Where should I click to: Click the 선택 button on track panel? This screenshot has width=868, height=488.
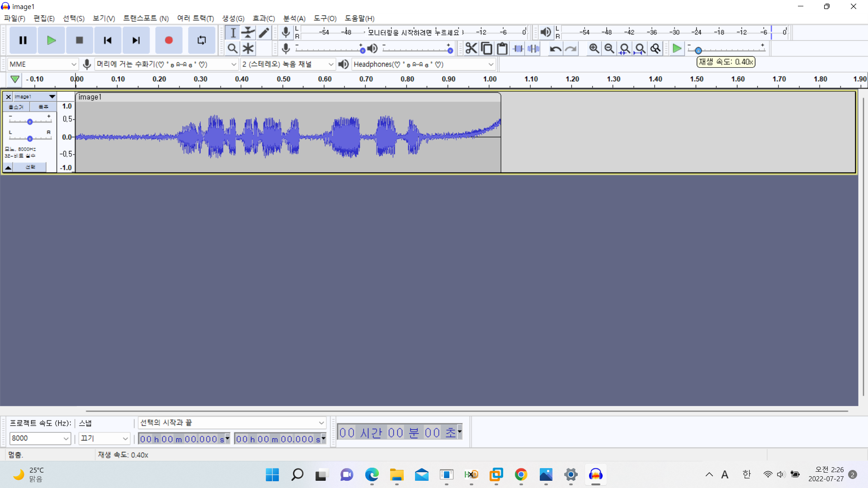click(30, 167)
